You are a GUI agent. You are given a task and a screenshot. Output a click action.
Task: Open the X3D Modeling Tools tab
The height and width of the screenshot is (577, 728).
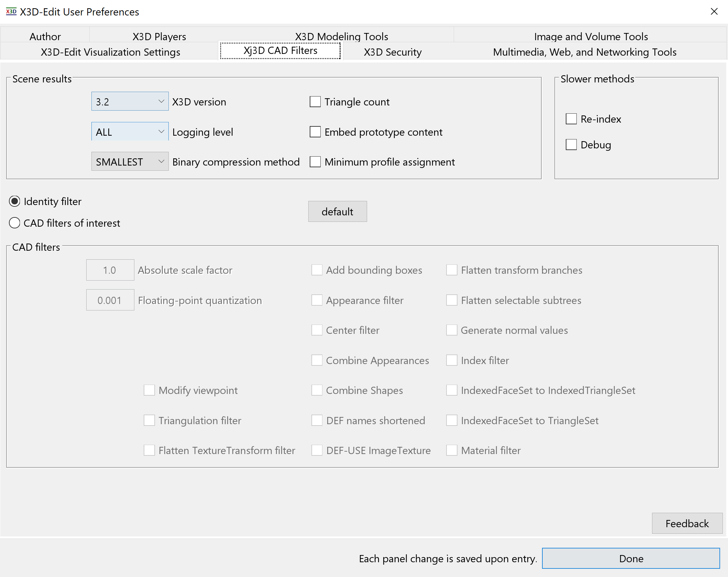[x=341, y=36]
